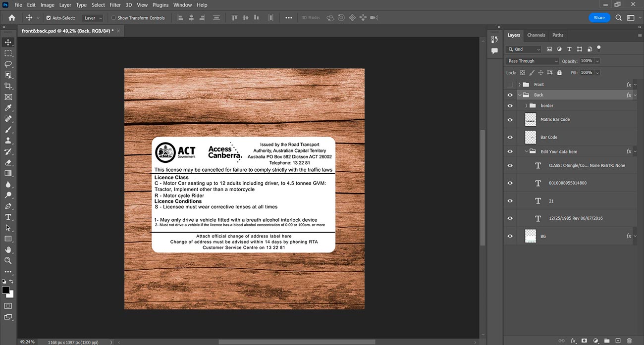Toggle the Auto-Select checkbox
Screen dimensions: 644x345
(x=49, y=18)
